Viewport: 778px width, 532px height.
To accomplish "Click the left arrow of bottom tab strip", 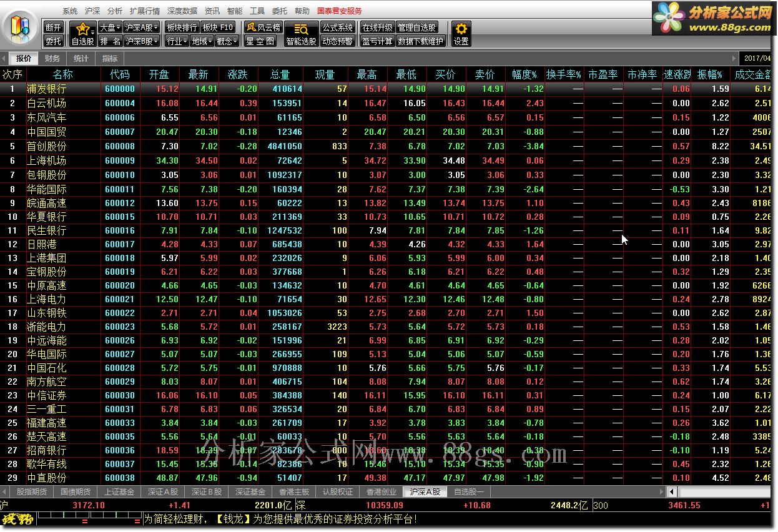I will point(4,491).
